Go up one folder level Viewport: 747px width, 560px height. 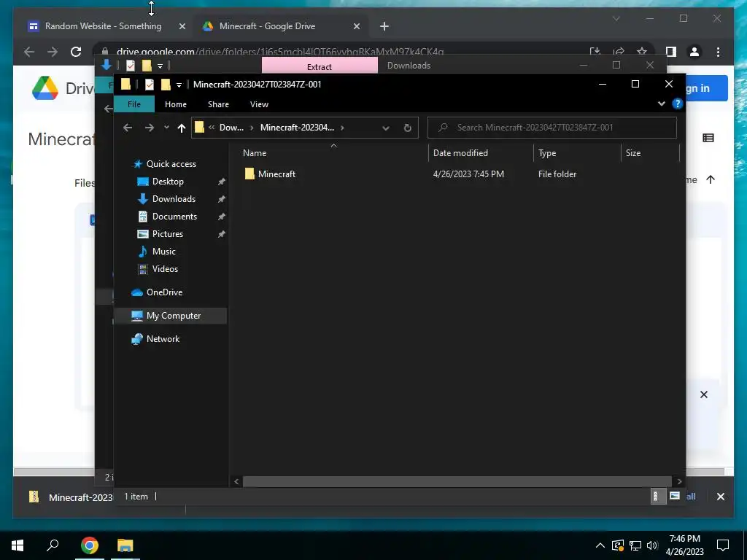point(182,128)
